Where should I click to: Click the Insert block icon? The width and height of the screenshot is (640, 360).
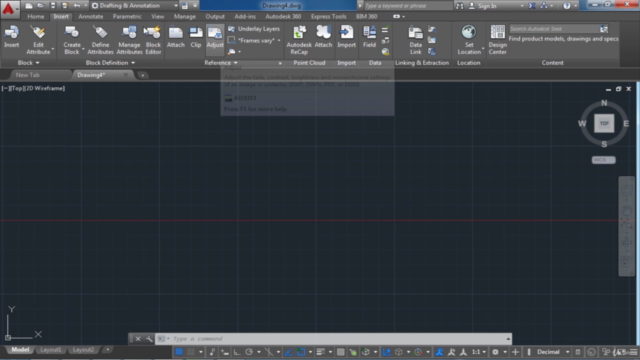(11, 37)
